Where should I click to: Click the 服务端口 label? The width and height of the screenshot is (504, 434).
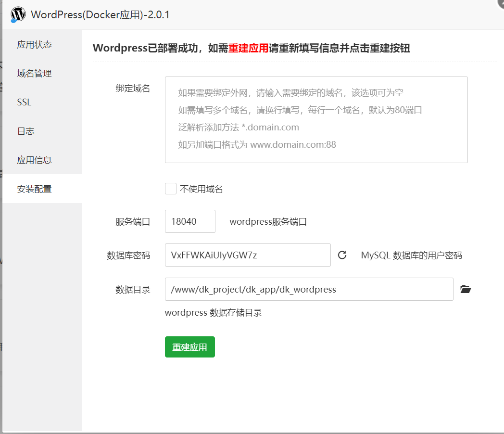133,222
